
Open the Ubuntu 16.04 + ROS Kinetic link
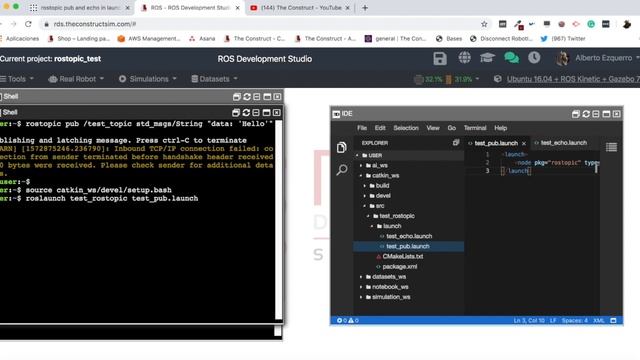click(x=573, y=79)
